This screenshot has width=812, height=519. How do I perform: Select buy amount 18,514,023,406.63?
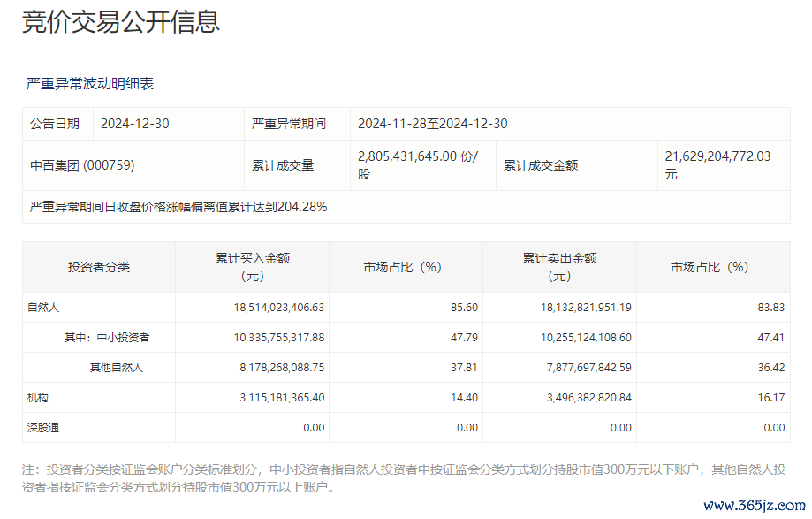[278, 308]
